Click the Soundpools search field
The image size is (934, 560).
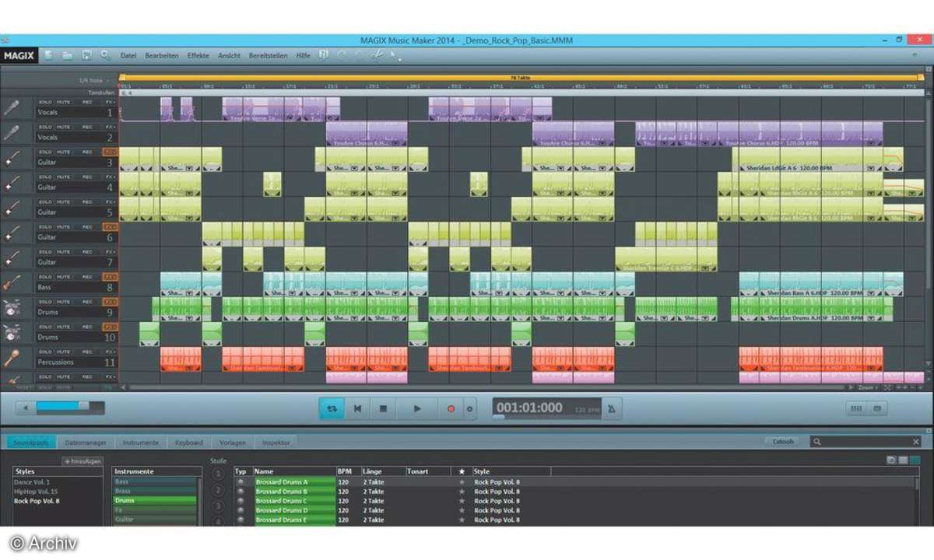[866, 441]
